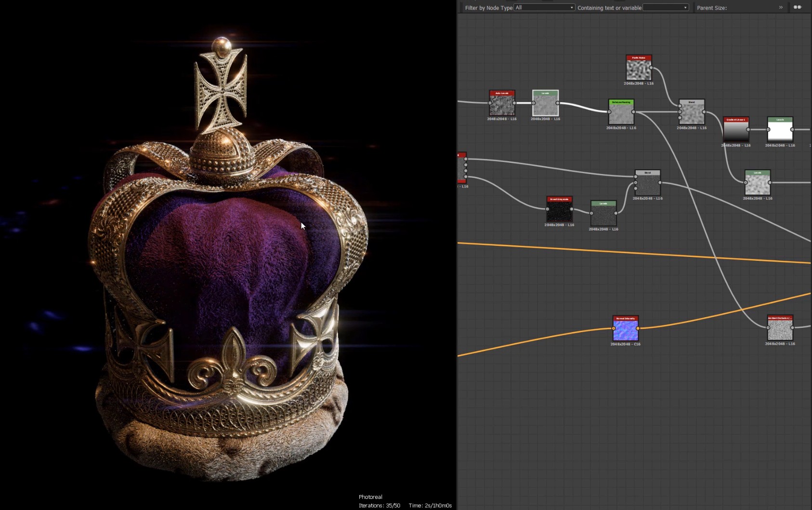The height and width of the screenshot is (510, 812).
Task: Select the Perlin Noise node
Action: pos(639,68)
